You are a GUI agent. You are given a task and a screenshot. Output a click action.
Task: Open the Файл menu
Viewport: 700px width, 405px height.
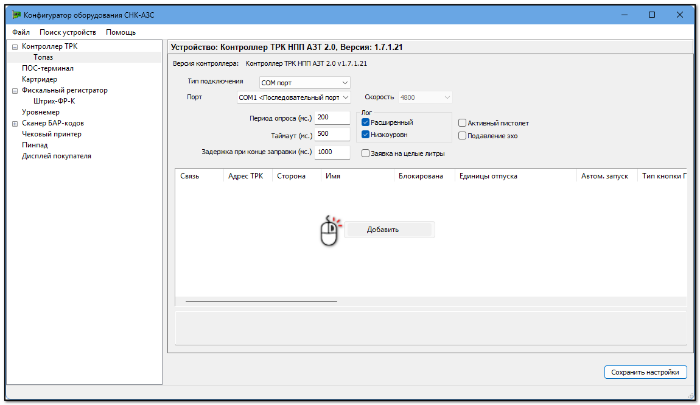(21, 32)
